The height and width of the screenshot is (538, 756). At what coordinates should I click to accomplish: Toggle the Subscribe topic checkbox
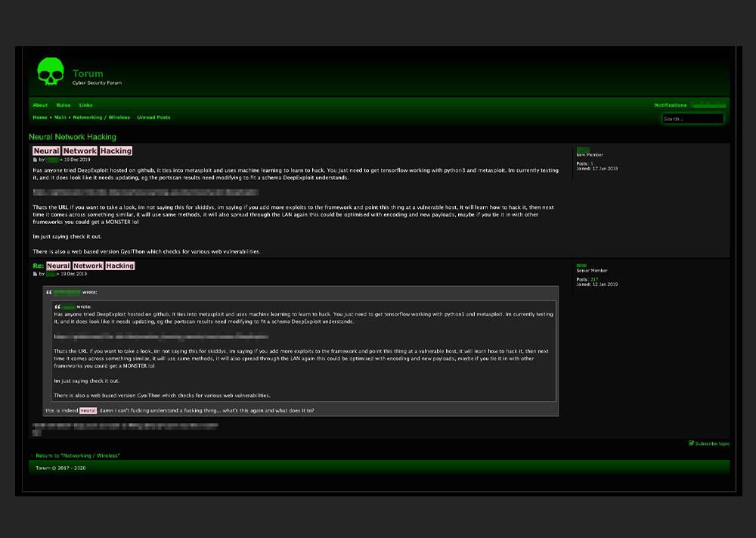tap(691, 443)
